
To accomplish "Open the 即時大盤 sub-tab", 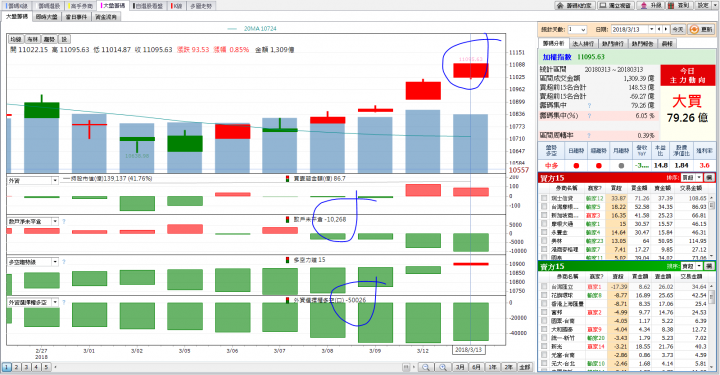I will (x=46, y=17).
